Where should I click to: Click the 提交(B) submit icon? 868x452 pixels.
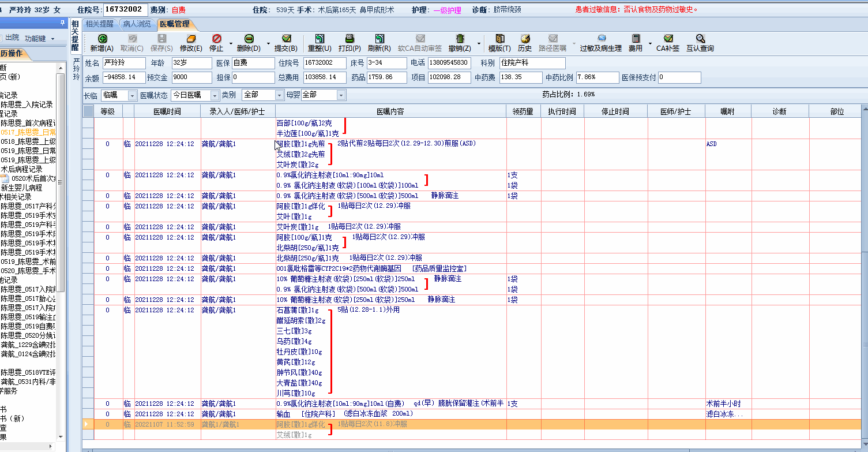coord(285,39)
